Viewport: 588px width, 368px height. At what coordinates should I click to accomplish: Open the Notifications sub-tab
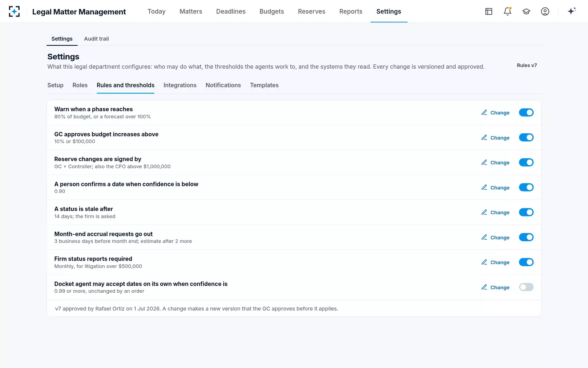[x=223, y=85]
